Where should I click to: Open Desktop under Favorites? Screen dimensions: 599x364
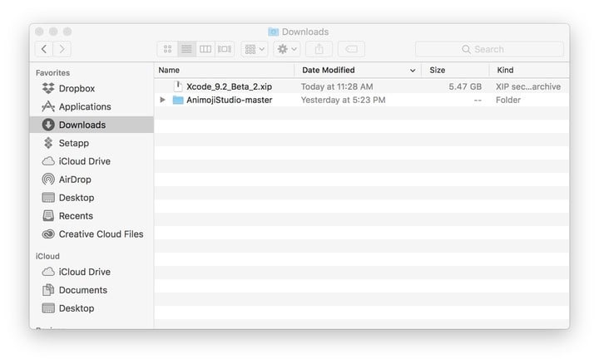point(92,198)
